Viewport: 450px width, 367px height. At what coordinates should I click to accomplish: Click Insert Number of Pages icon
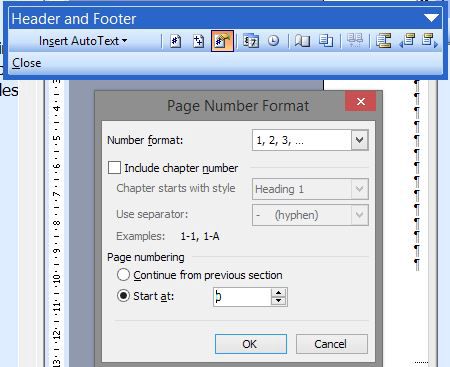pos(198,41)
